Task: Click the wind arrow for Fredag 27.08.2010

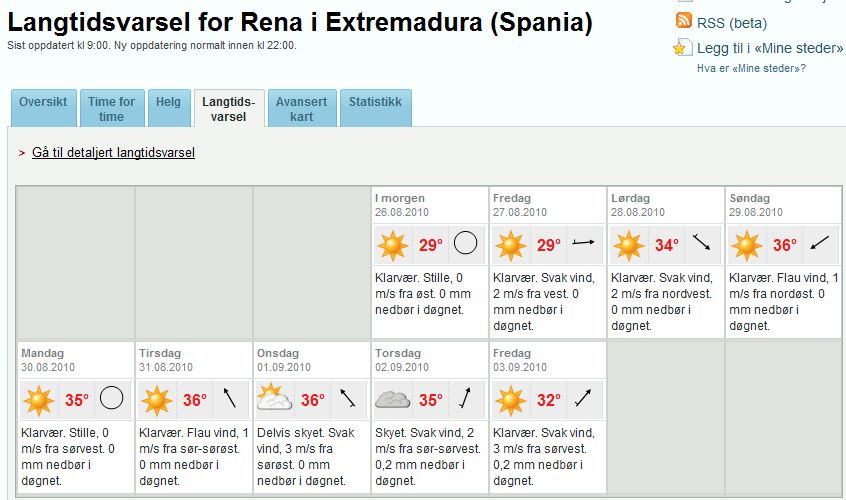Action: coord(583,243)
